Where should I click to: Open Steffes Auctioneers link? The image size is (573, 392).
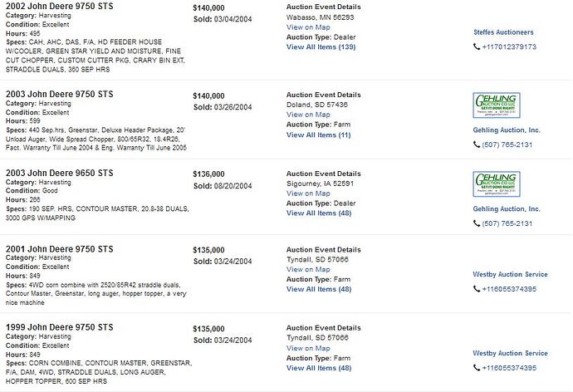coord(503,32)
